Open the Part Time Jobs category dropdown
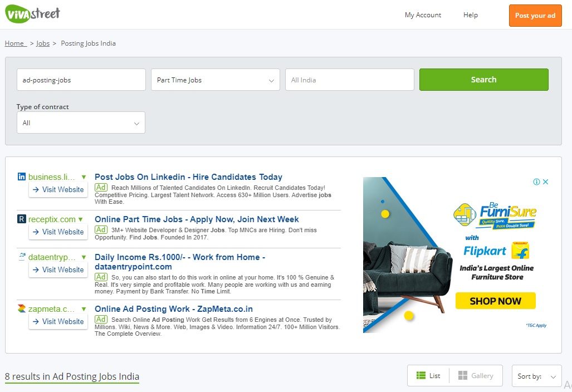572x392 pixels. [x=215, y=80]
